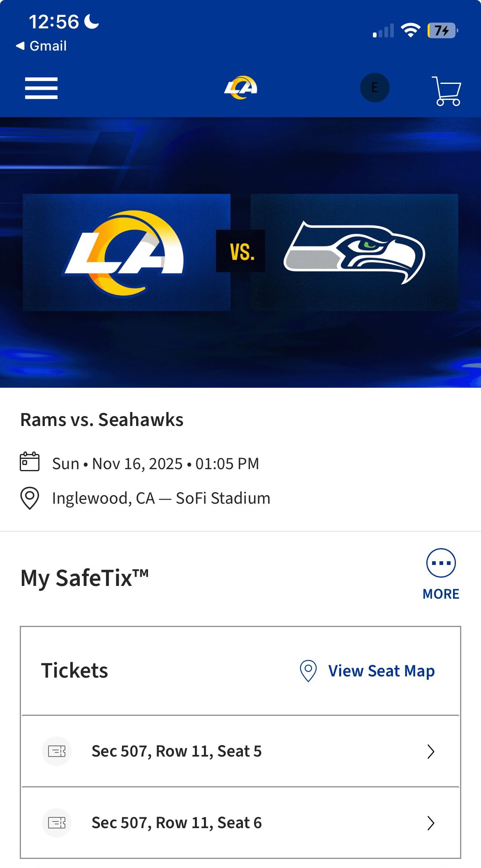This screenshot has width=481, height=868.
Task: Open the profile avatar marked E
Action: coord(375,87)
